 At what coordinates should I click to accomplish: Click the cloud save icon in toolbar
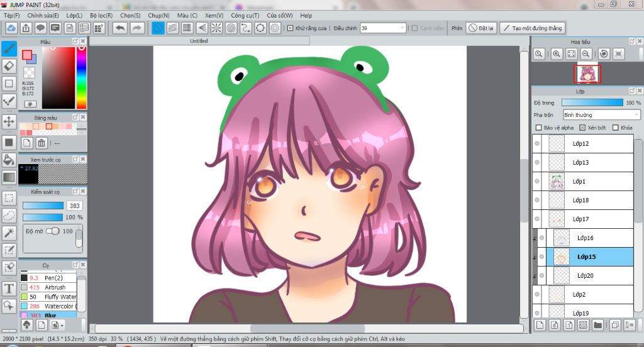click(x=11, y=28)
